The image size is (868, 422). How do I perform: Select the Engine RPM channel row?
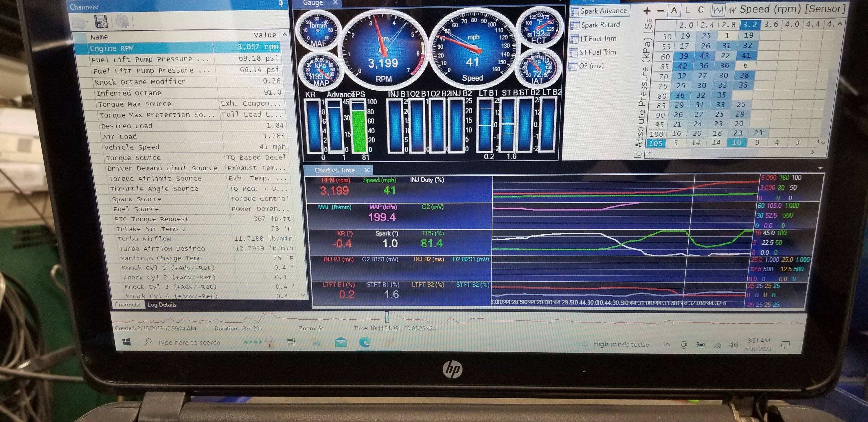click(x=177, y=47)
